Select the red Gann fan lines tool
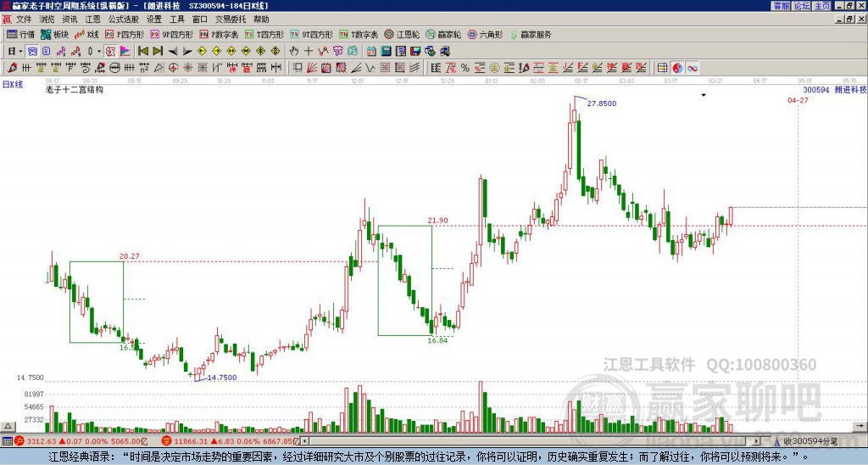The image size is (868, 465). pyautogui.click(x=312, y=68)
